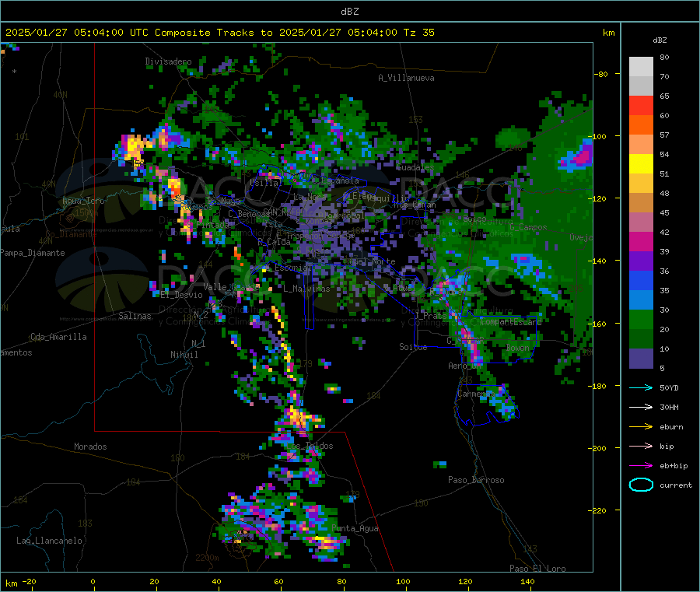This screenshot has width=700, height=592.
Task: Click the 'Carmensa' map label
Action: (476, 394)
